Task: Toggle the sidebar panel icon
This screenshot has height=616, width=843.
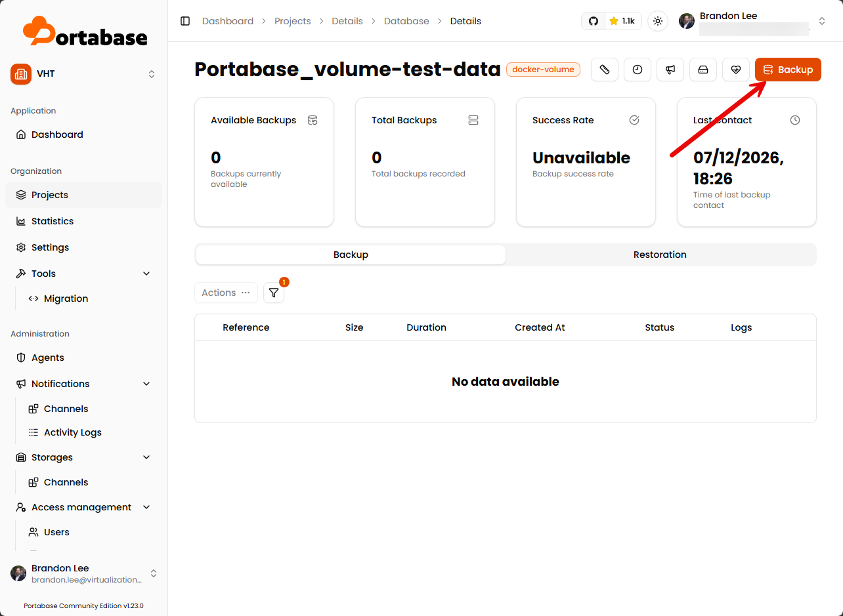Action: tap(185, 21)
